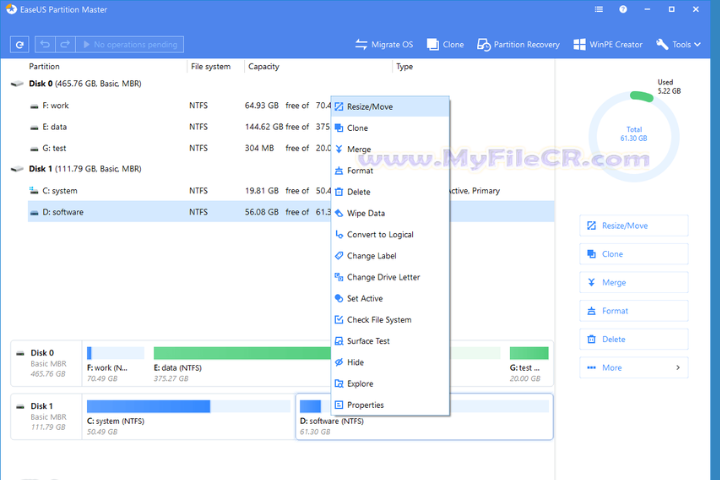Click Clone button in right panel
This screenshot has width=720, height=480.
[x=634, y=254]
